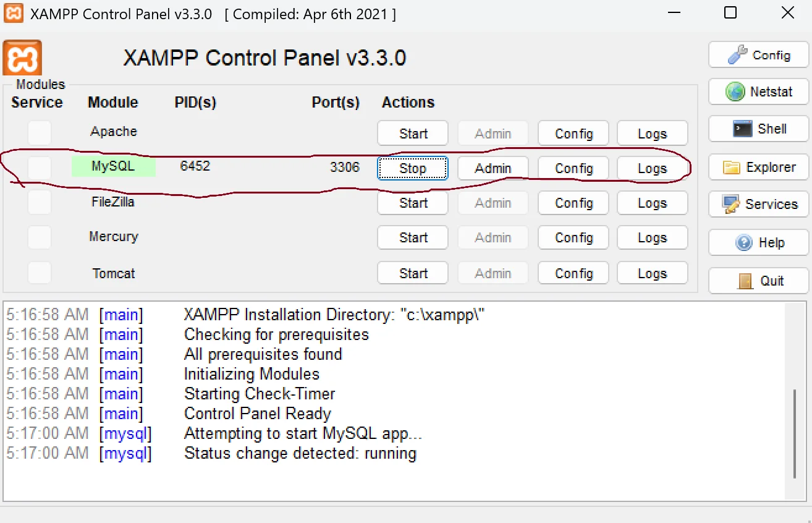Start the FileZilla module
Viewport: 812px width, 523px height.
[x=413, y=203]
